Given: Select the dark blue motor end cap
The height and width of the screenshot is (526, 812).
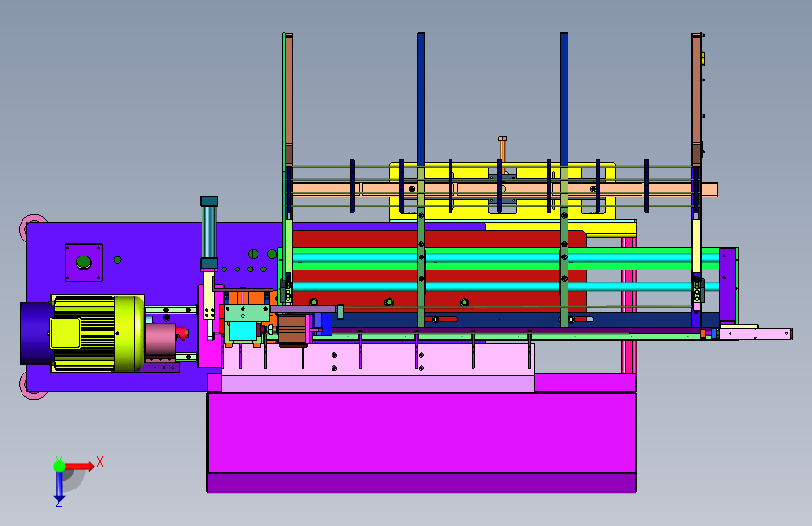Looking at the screenshot, I should point(37,333).
